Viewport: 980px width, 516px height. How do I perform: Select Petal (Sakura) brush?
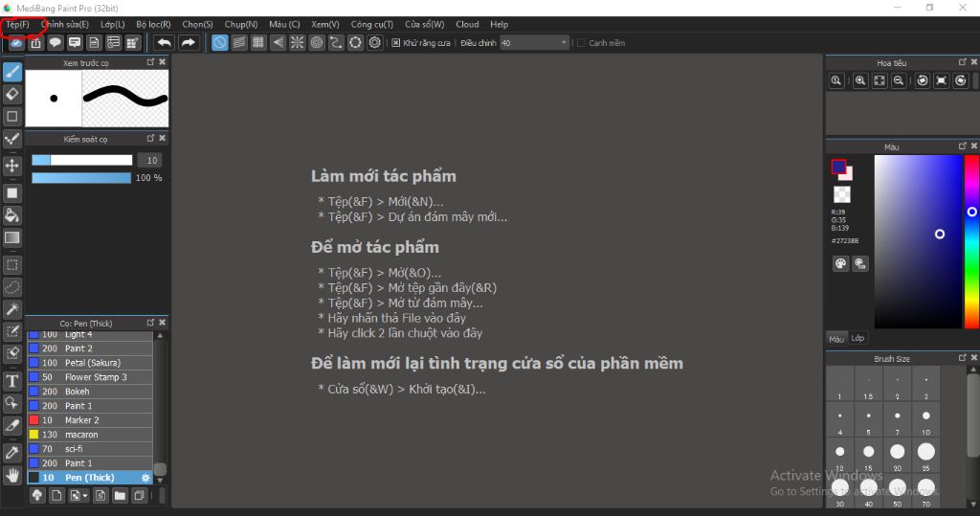click(90, 363)
